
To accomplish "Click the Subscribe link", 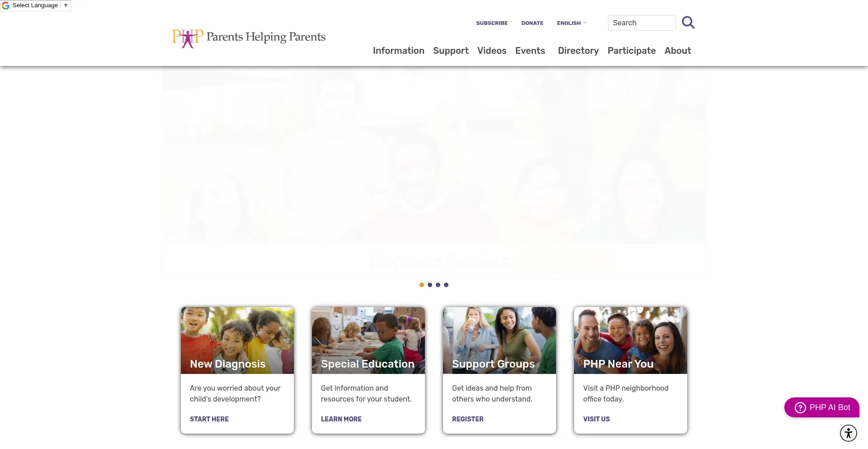I will 491,23.
